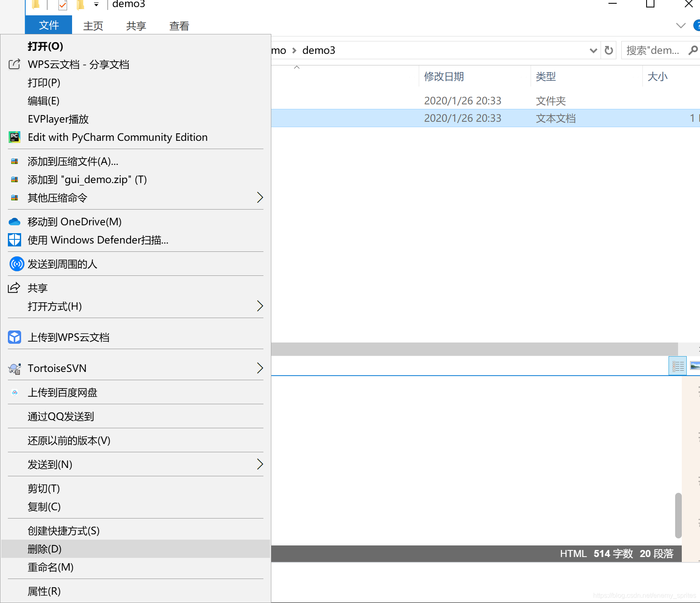Choose 复制(C) from the menu

[x=136, y=507]
